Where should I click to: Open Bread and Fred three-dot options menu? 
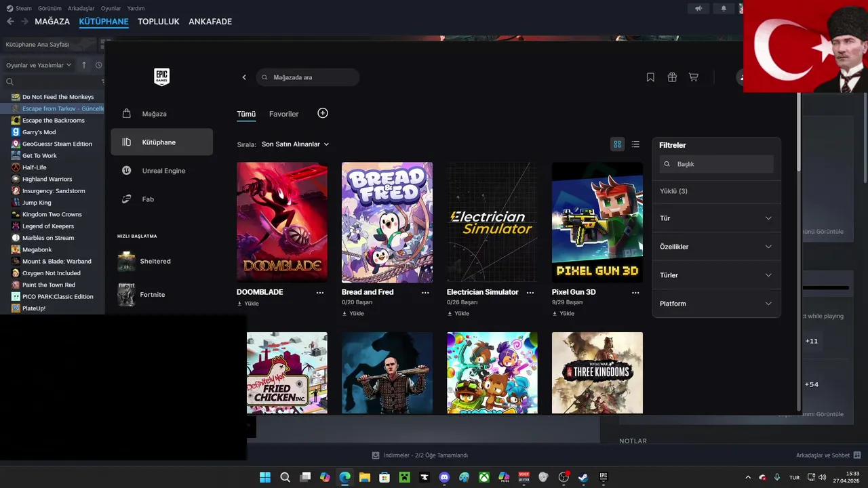pyautogui.click(x=425, y=293)
